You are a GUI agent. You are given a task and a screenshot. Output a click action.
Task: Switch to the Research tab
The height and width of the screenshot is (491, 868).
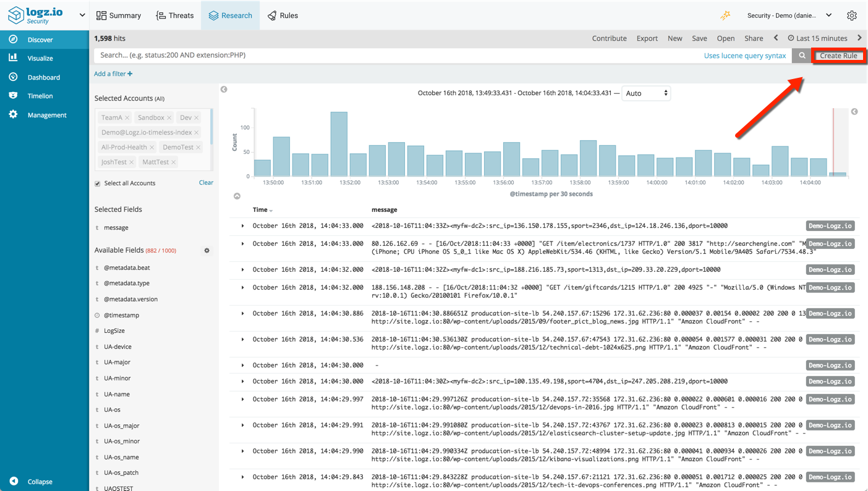231,15
